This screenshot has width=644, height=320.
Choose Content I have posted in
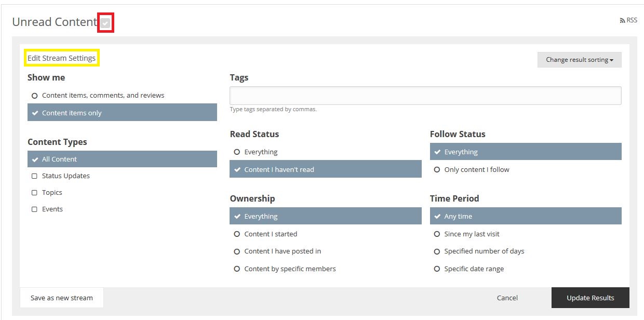pos(326,251)
